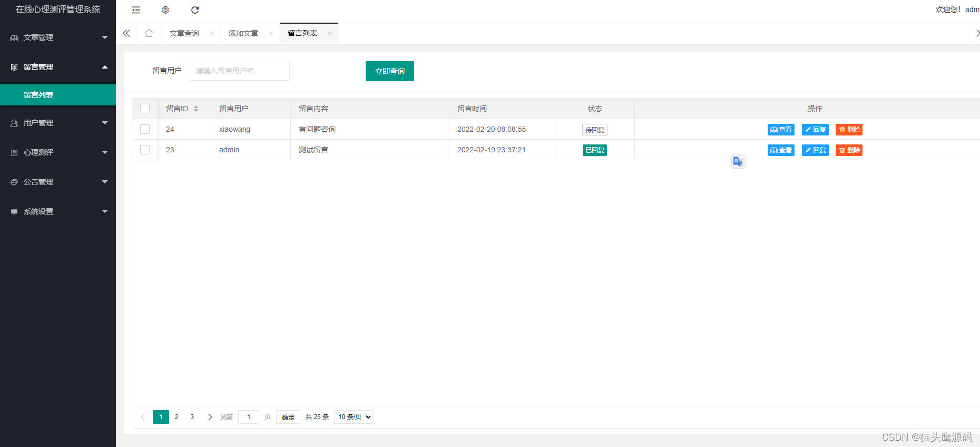Click the previous page arrow
The height and width of the screenshot is (447, 980).
pos(143,417)
